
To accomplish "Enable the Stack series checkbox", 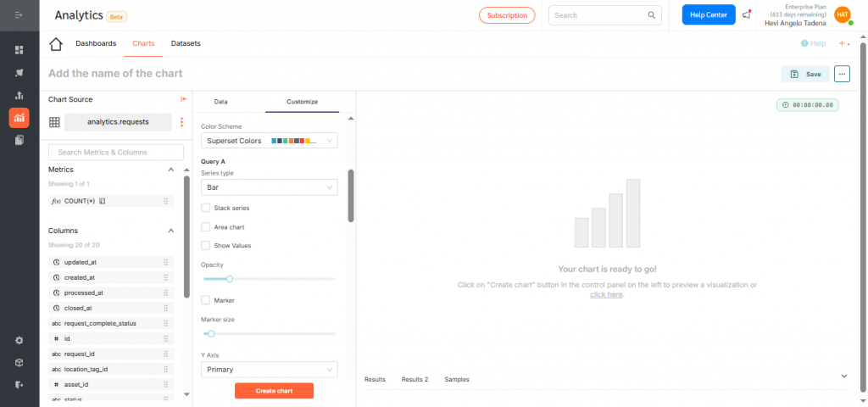I will [206, 208].
